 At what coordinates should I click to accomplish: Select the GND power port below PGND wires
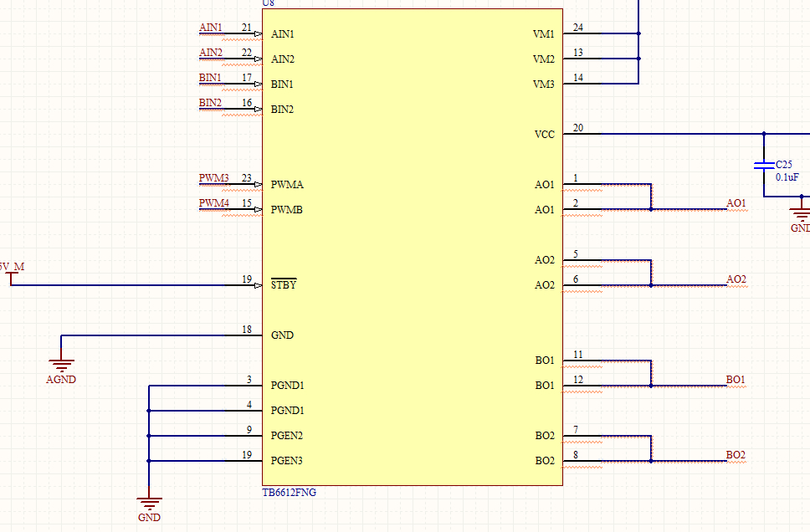coord(149,504)
